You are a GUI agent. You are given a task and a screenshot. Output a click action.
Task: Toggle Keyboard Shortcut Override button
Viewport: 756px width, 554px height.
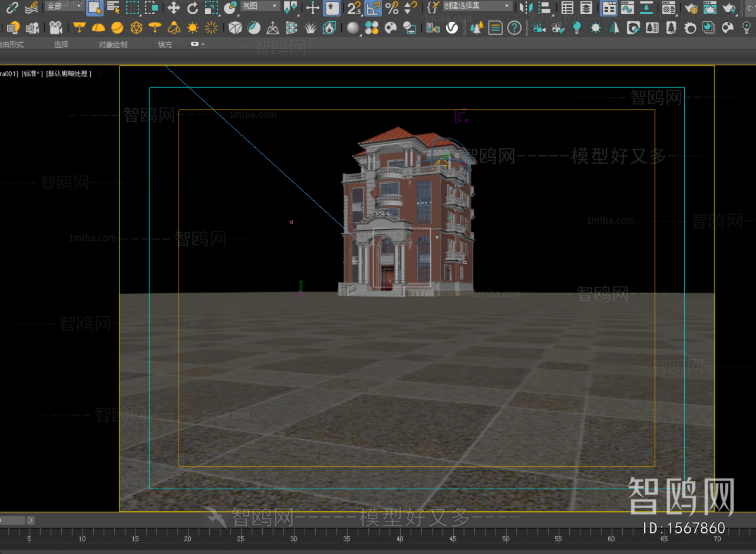tap(332, 7)
